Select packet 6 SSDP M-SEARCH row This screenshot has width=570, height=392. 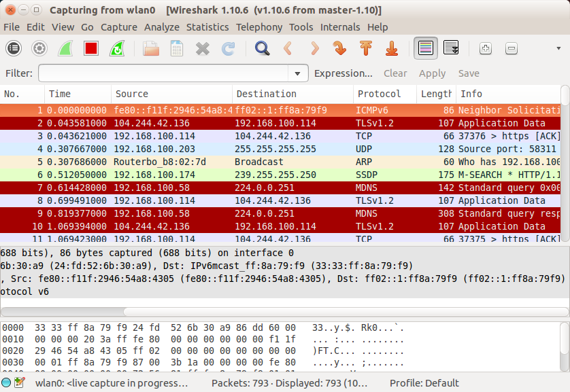click(x=280, y=175)
